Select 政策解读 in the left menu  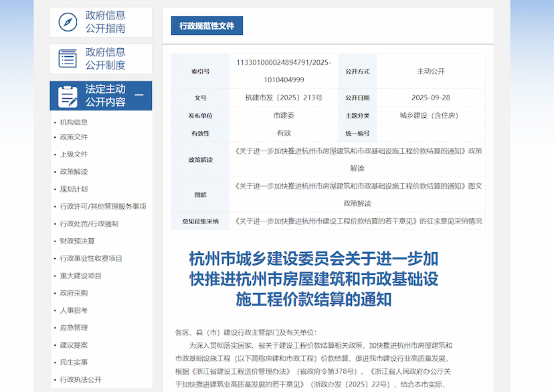[x=74, y=172]
